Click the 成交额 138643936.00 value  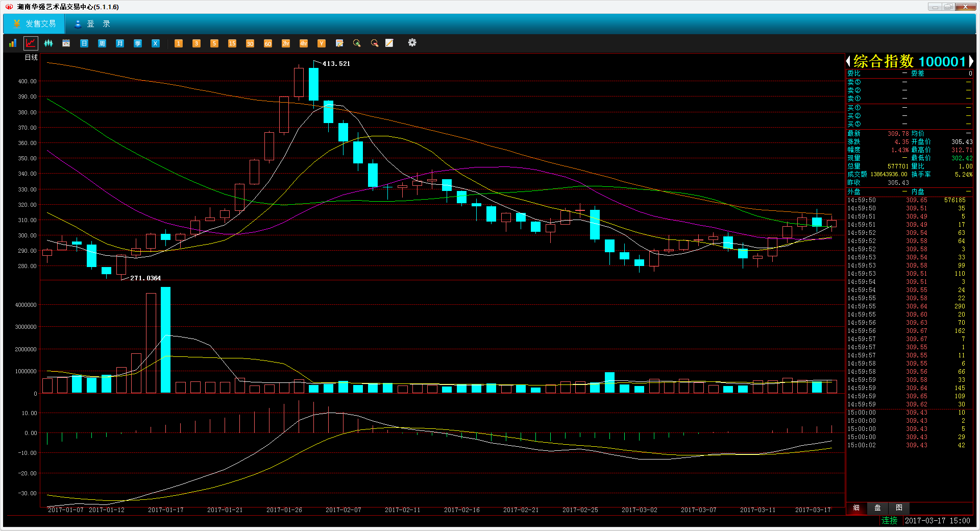coord(889,175)
